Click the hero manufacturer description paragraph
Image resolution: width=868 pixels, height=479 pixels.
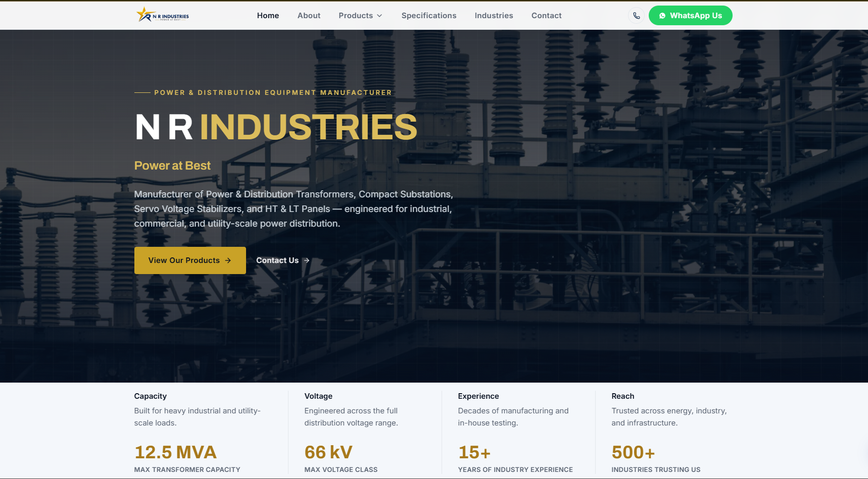[x=294, y=209]
